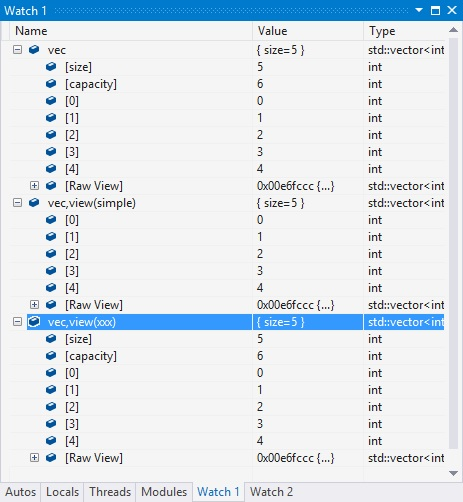Viewport: 463px width, 502px height.
Task: Click the scrollbar down arrow
Action: [453, 473]
